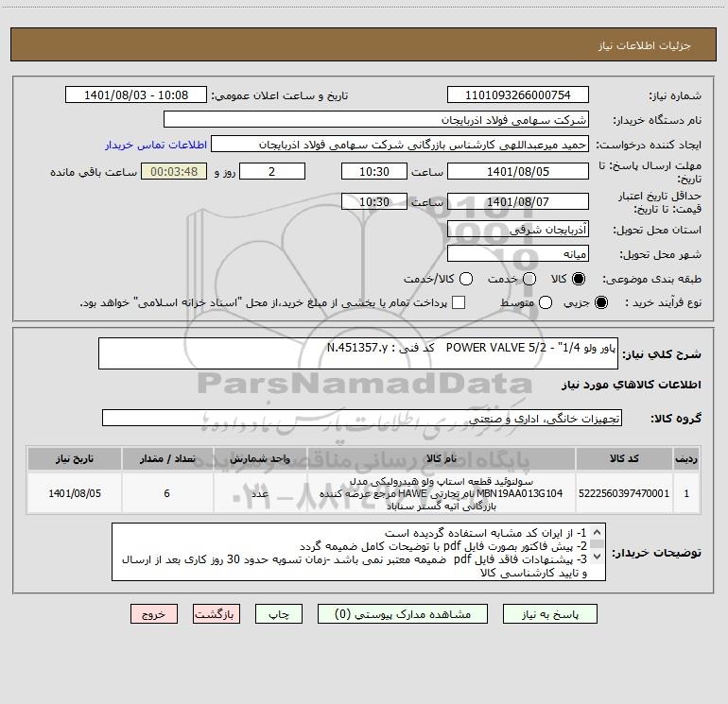
Task: Click the ایجاد کننده درخواست field
Action: click(x=400, y=145)
